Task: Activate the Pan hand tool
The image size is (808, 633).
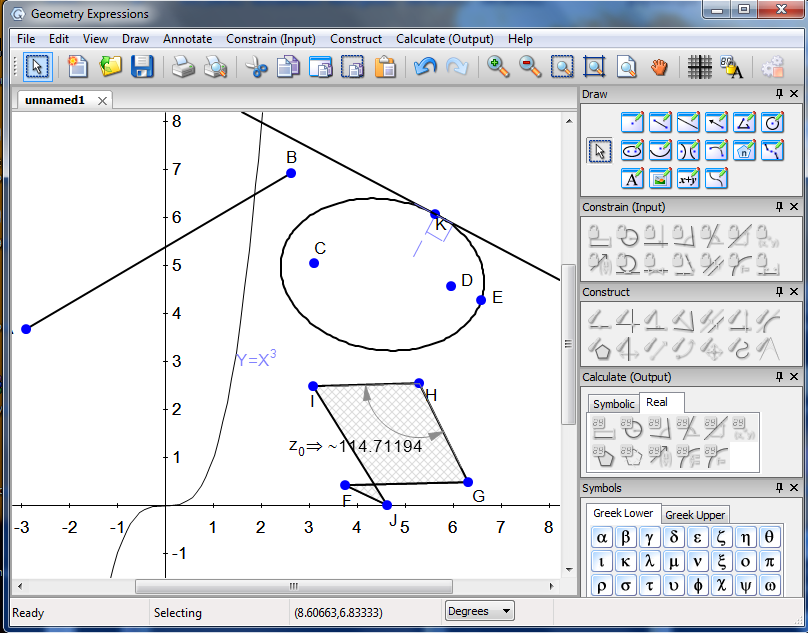Action: (659, 67)
